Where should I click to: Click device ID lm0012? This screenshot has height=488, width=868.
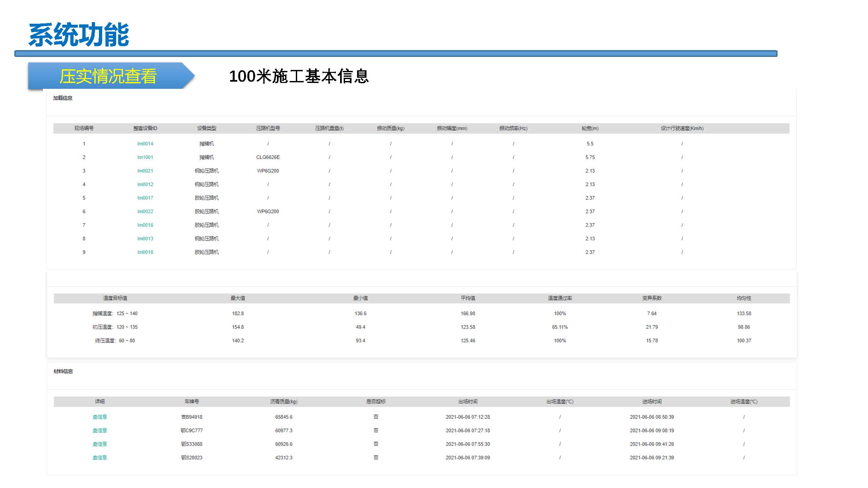pyautogui.click(x=145, y=184)
